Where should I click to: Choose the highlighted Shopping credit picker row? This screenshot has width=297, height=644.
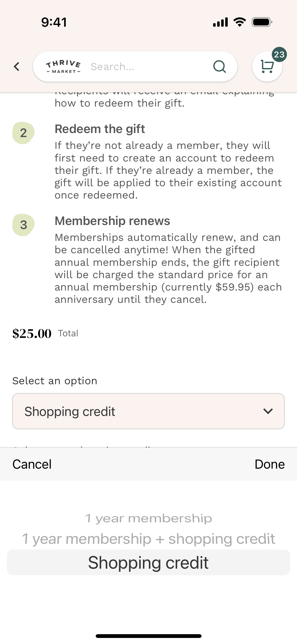click(x=148, y=563)
